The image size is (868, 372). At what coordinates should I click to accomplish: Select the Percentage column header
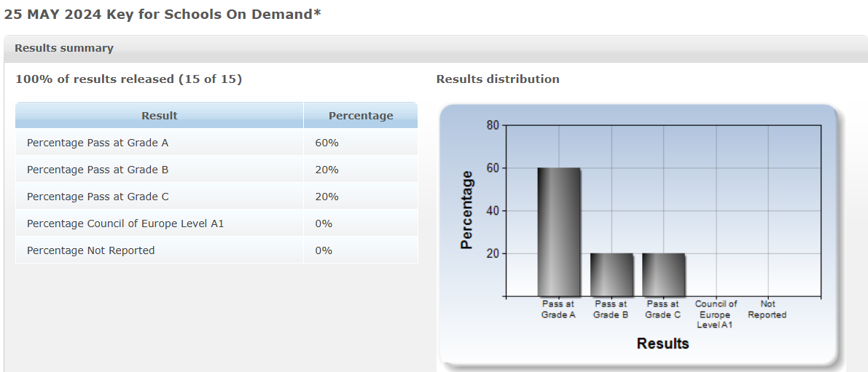(x=361, y=116)
